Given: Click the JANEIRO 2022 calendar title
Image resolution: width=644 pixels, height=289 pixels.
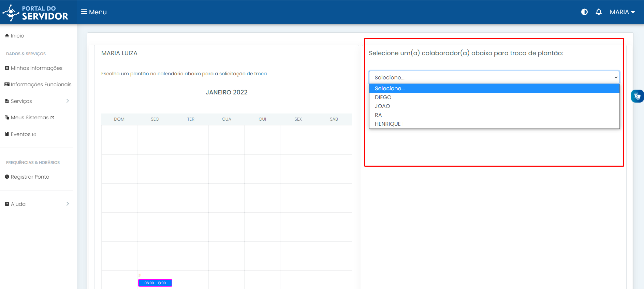Looking at the screenshot, I should [x=226, y=92].
